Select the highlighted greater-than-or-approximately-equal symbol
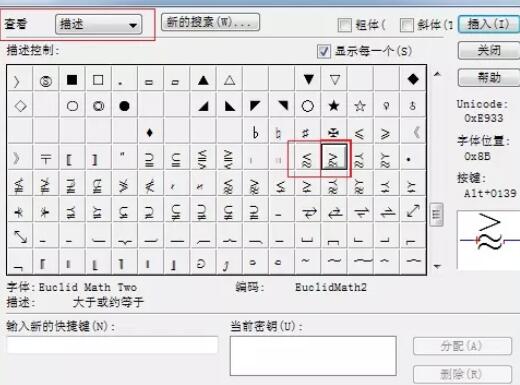The height and width of the screenshot is (385, 520). [x=334, y=157]
